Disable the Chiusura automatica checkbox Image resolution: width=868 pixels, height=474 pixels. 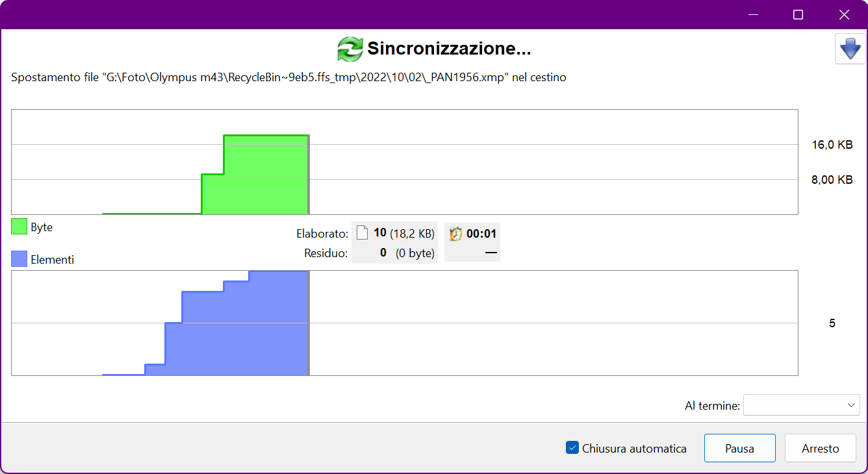pos(572,447)
